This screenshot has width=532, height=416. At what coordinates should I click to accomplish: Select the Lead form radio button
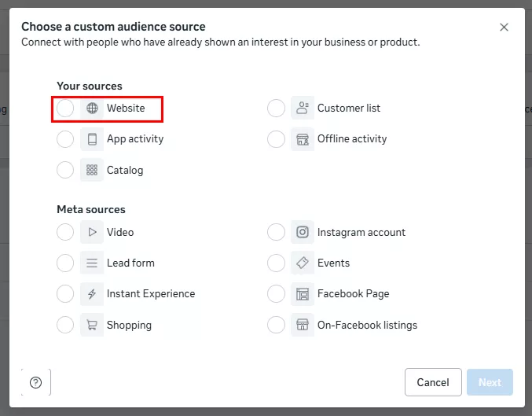click(x=66, y=263)
